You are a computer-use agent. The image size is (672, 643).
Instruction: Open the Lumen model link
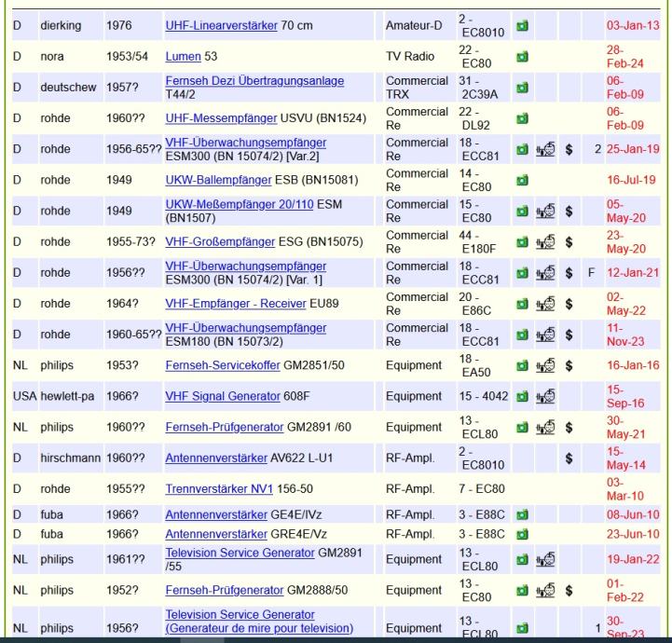[x=183, y=55]
